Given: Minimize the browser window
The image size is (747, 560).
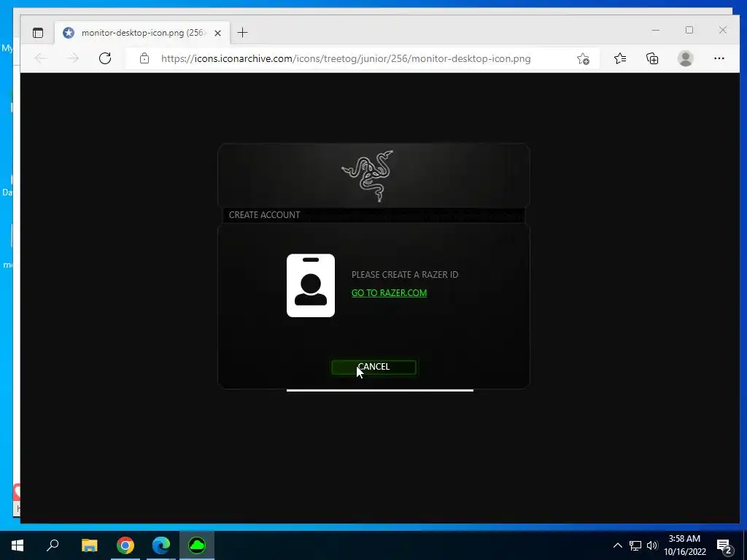Looking at the screenshot, I should point(656,30).
